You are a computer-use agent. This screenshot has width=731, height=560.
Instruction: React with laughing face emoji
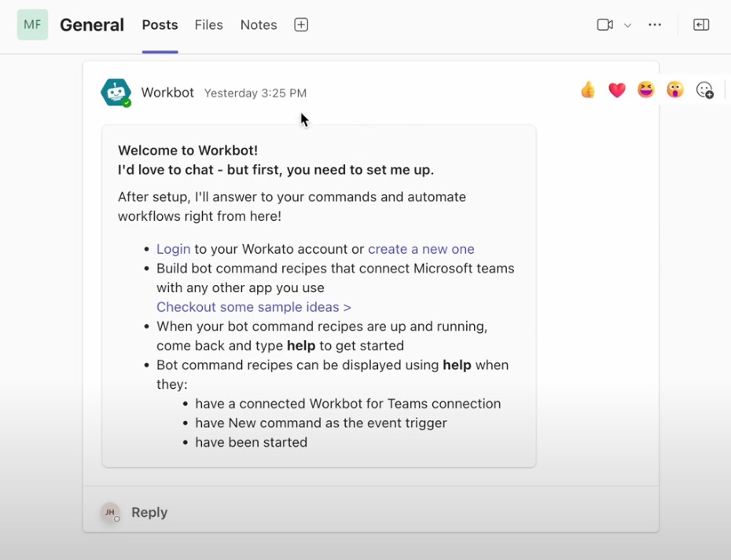(646, 90)
